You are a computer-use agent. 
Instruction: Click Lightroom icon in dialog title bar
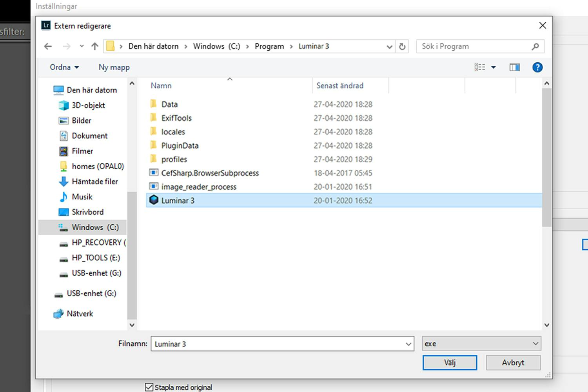coord(46,25)
